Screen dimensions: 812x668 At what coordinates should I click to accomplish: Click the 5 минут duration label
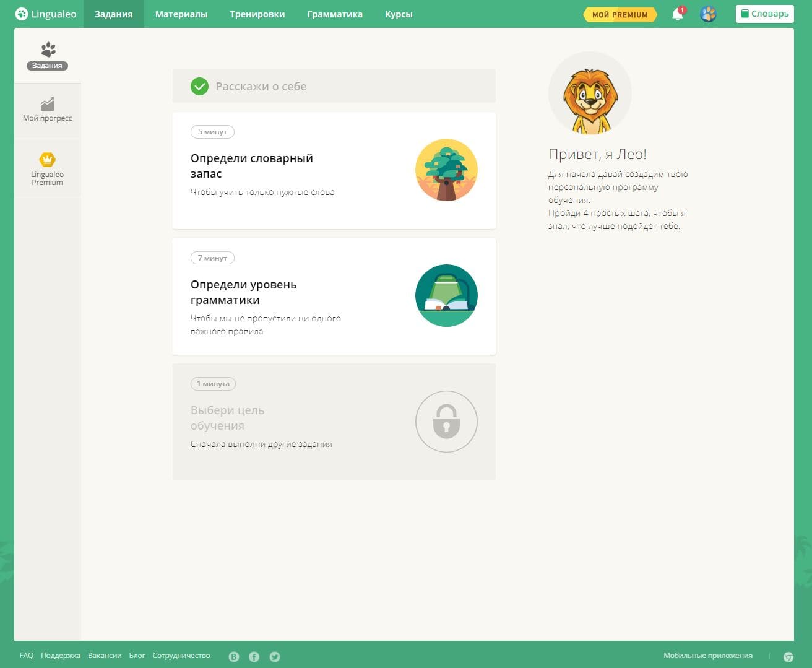(x=212, y=132)
